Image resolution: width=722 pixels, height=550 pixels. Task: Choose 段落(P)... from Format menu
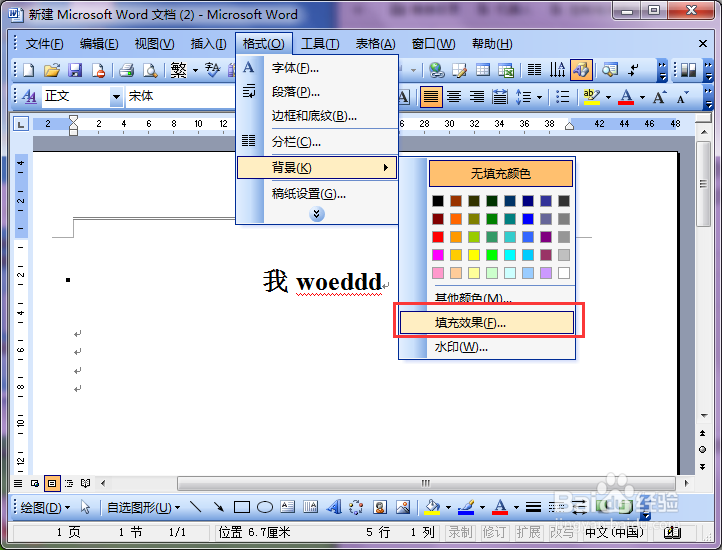[317, 92]
